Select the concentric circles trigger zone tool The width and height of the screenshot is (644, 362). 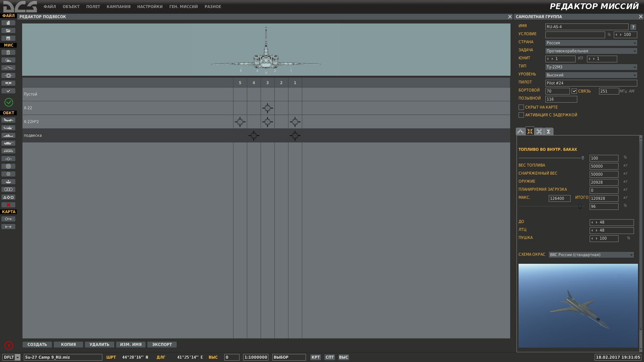[8, 166]
